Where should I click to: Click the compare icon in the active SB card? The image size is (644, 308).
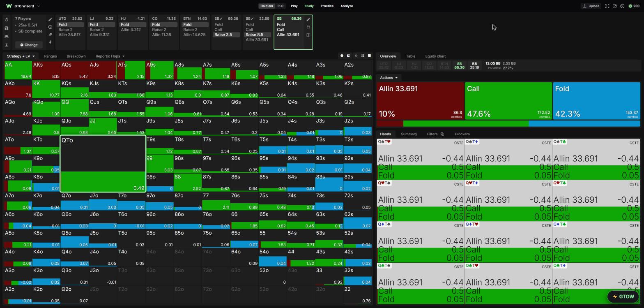(308, 35)
